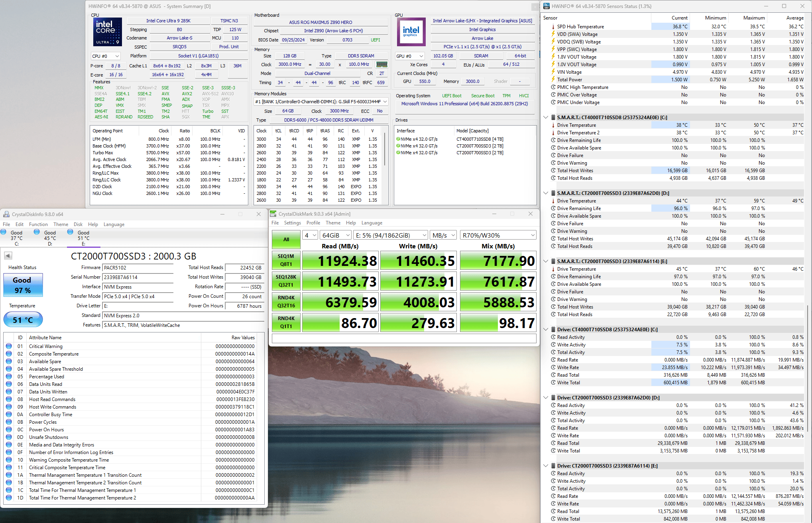Open the MB/s unit dropdown

443,235
